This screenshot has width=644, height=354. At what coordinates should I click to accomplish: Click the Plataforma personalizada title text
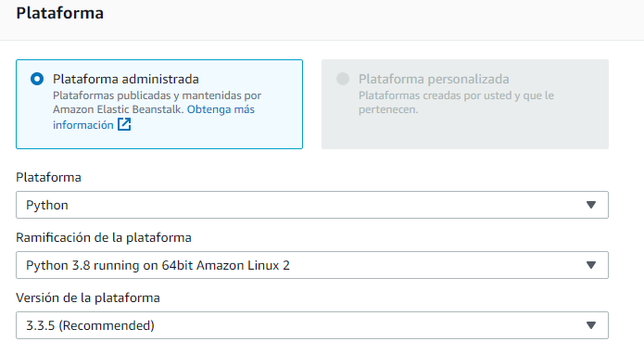434,79
